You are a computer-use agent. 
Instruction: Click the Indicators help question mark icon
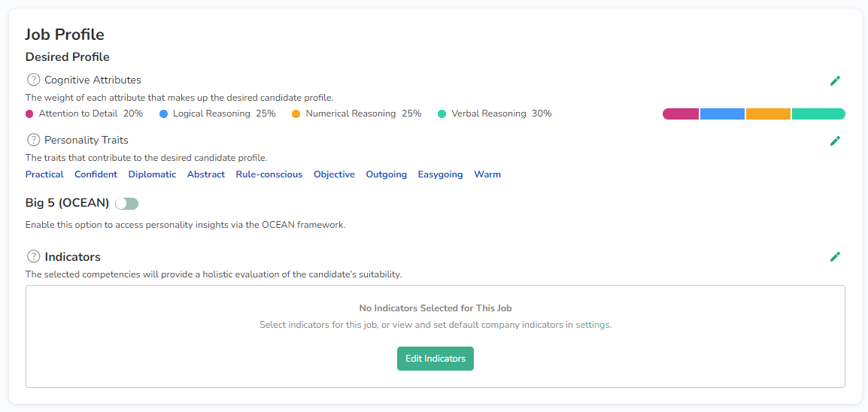click(33, 256)
